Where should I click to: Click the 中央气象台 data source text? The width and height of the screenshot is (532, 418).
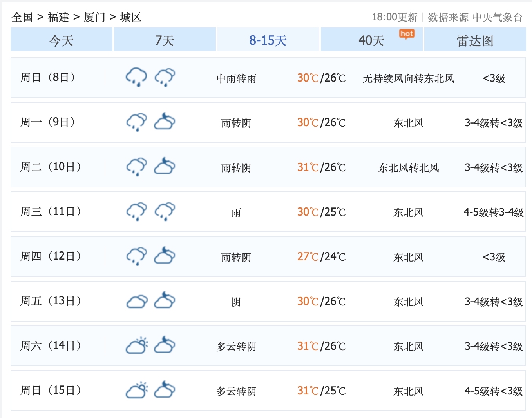(x=498, y=17)
